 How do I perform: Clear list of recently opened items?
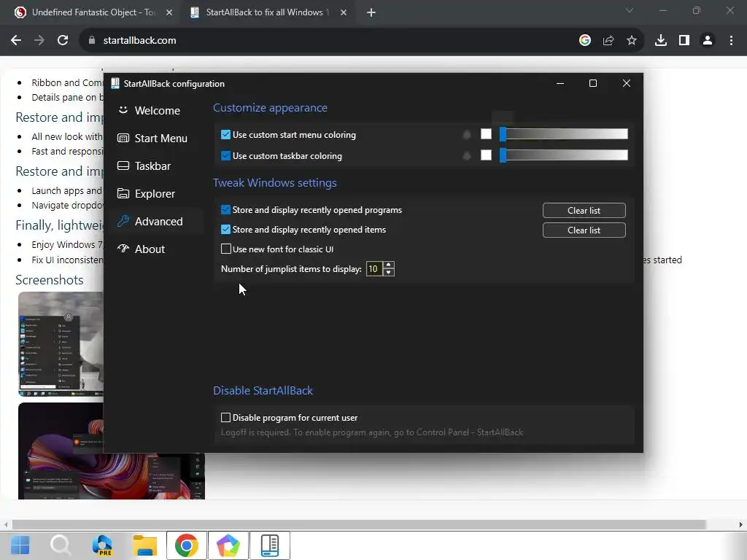point(584,230)
